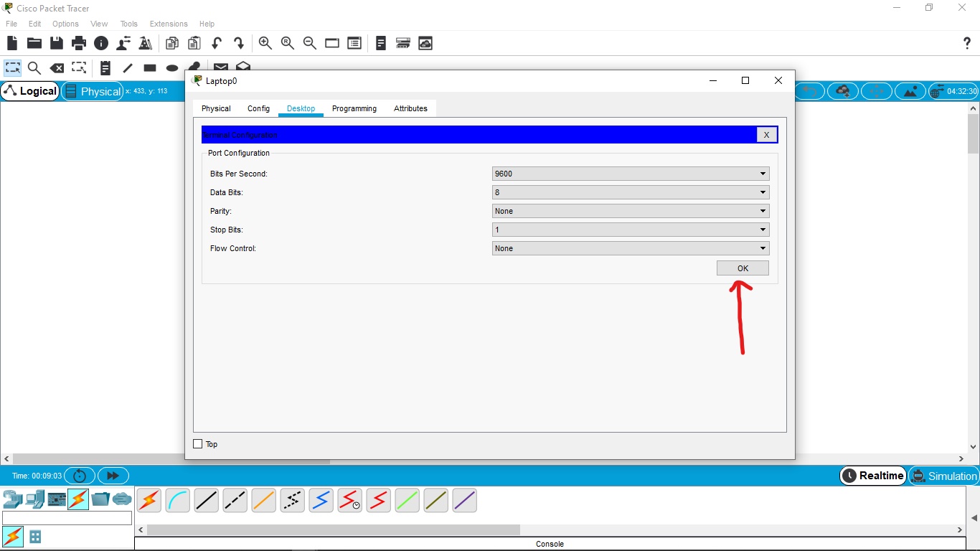Choose the copper cross-over cable connection
This screenshot has width=980, height=551.
(x=235, y=500)
